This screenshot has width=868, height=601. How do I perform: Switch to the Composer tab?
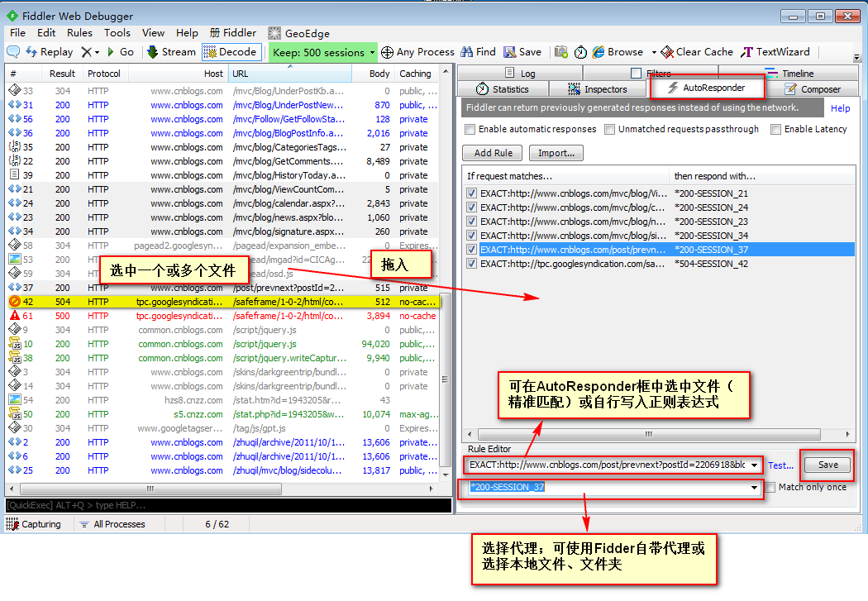coord(813,89)
